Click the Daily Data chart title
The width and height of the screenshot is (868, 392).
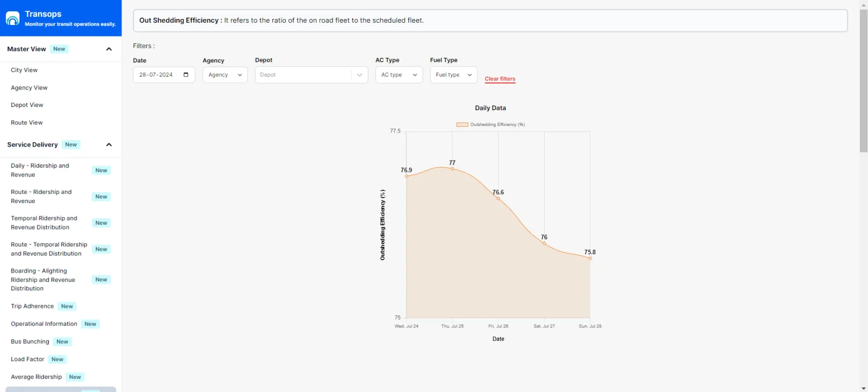point(490,108)
